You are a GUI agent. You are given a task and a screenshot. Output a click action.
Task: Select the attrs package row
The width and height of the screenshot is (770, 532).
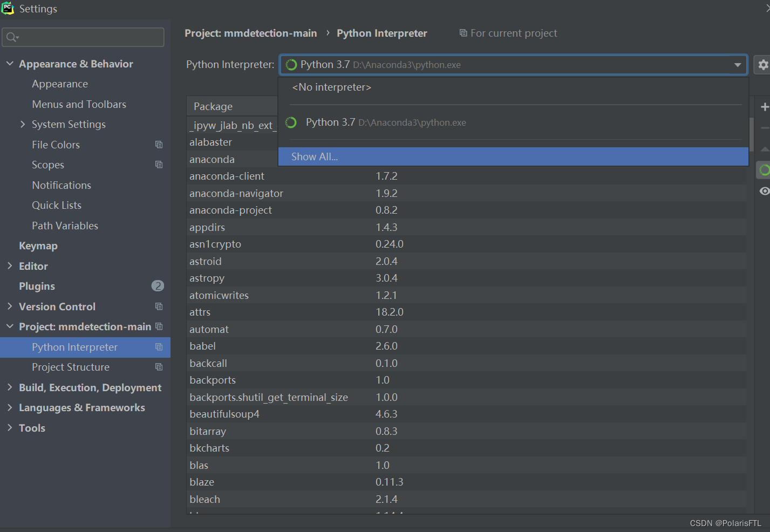point(467,312)
